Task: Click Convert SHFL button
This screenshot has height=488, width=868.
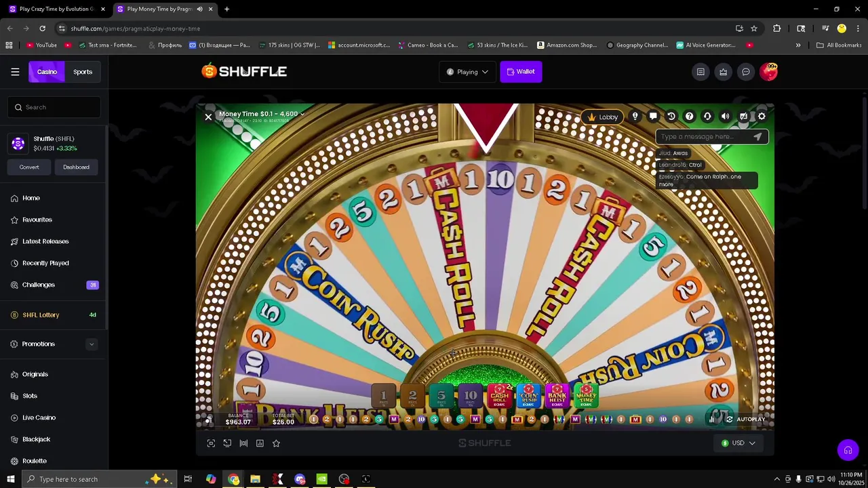Action: [29, 167]
